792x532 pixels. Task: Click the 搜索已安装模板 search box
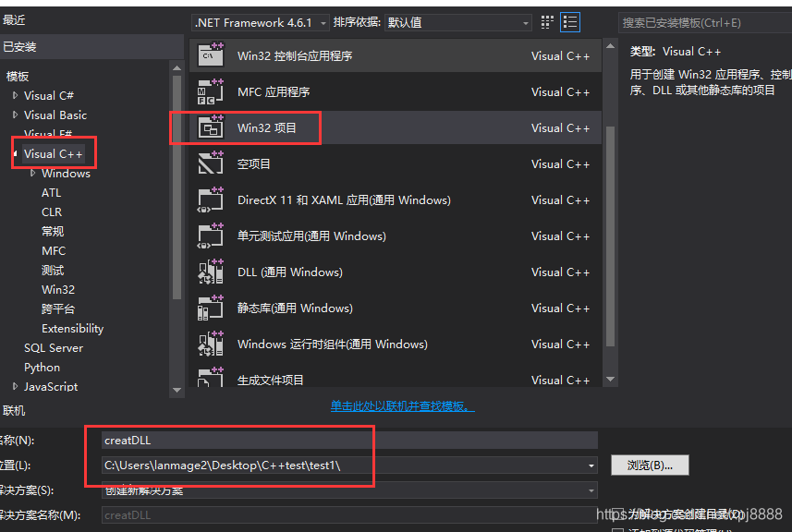coord(705,23)
